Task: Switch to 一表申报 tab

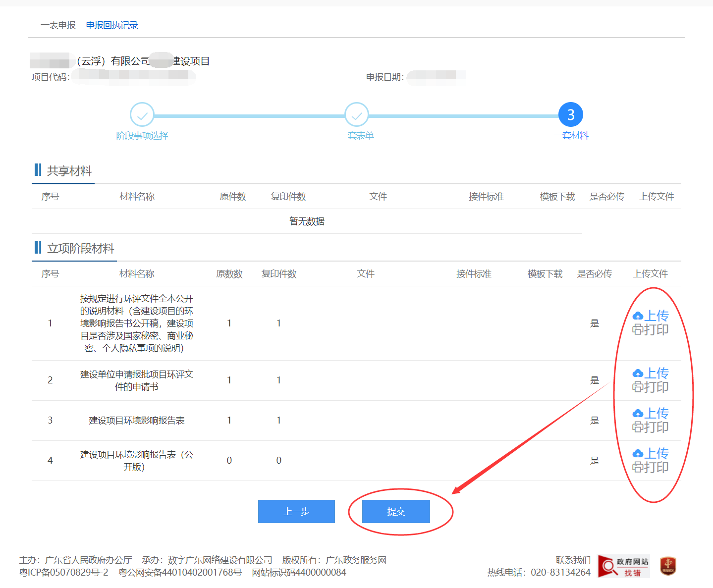Action: click(58, 25)
